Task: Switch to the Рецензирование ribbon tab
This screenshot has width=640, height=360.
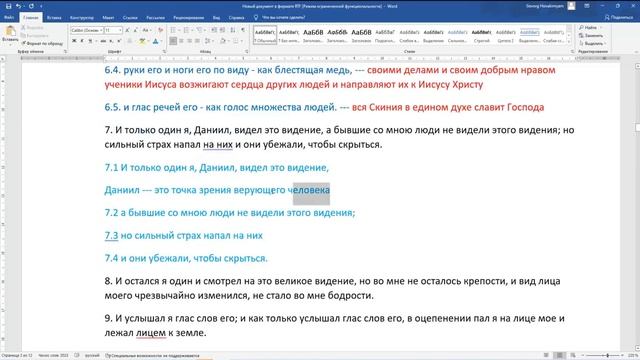Action: (189, 18)
